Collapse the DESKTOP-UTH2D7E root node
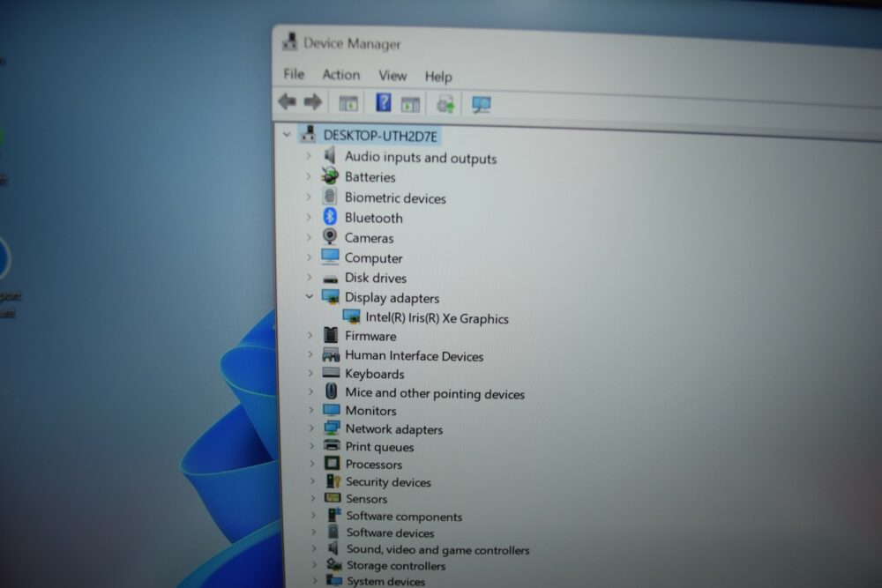882x588 pixels. (x=287, y=134)
